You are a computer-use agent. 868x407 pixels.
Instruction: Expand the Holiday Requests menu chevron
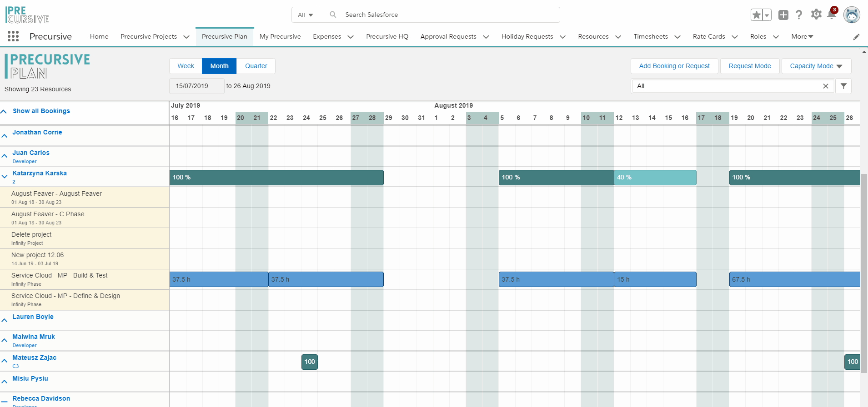(563, 37)
